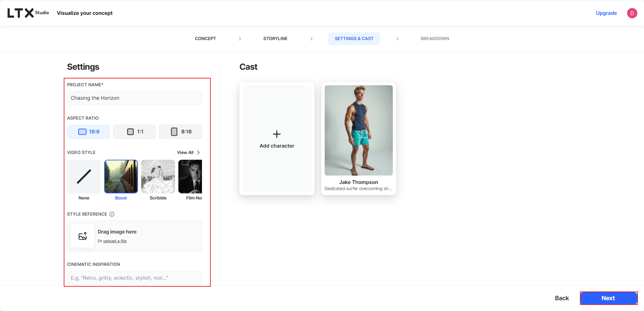The image size is (644, 311).
Task: Click the Cinematic Inspiration input field
Action: coord(135,278)
